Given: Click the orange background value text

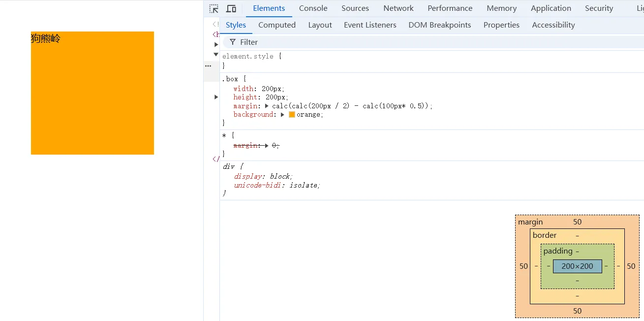Looking at the screenshot, I should pyautogui.click(x=308, y=115).
